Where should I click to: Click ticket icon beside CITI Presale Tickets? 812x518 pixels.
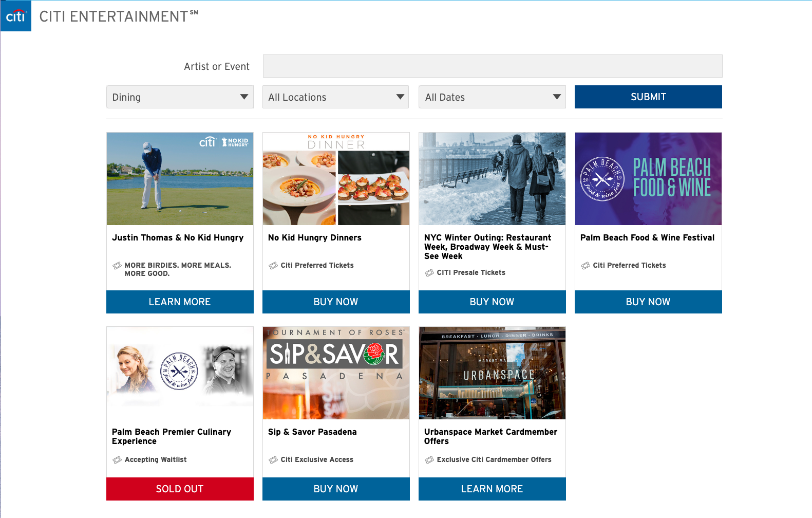429,273
